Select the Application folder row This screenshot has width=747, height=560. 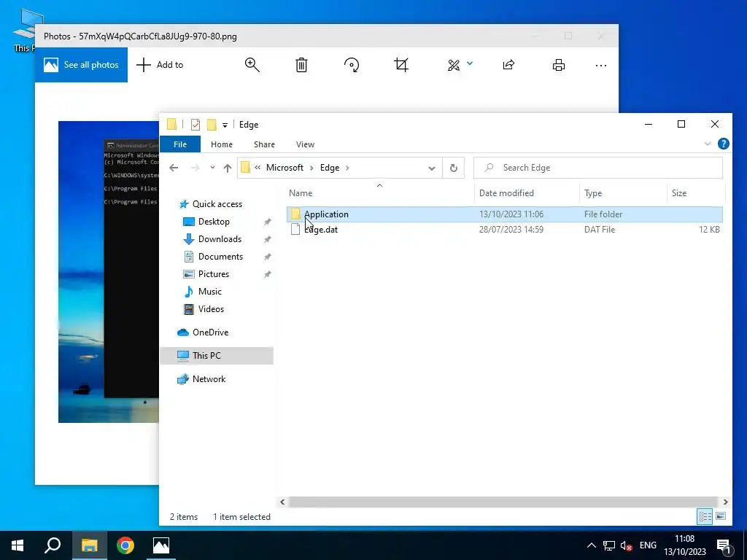tap(505, 214)
